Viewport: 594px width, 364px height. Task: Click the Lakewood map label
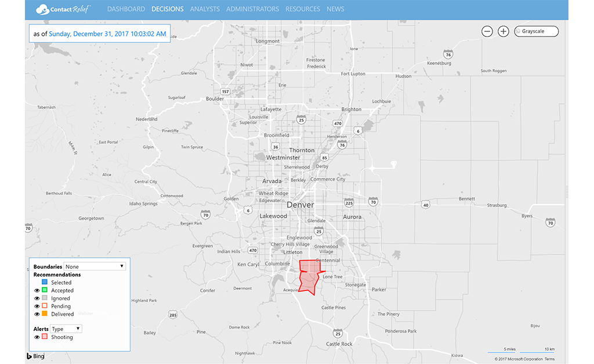[273, 216]
